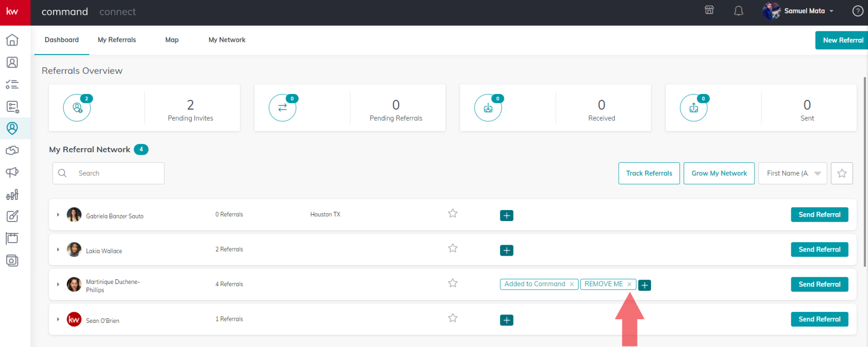
Task: Open the SmartPlans sidebar icon with gear
Action: point(13,107)
